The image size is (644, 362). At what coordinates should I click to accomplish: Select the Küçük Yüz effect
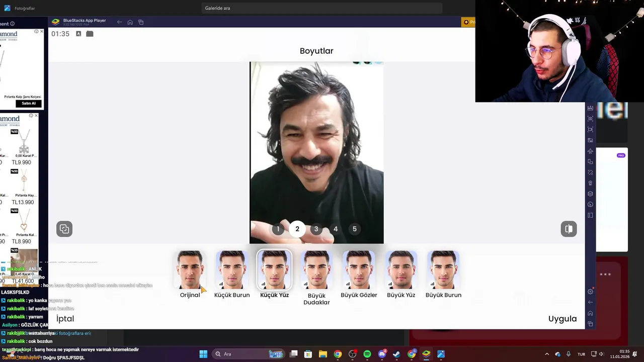pyautogui.click(x=274, y=270)
